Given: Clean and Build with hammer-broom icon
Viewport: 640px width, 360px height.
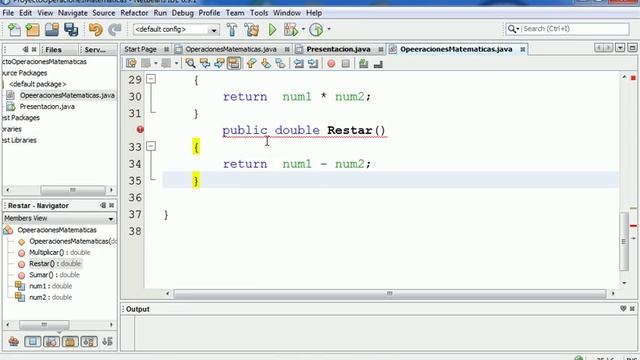Looking at the screenshot, I should pyautogui.click(x=252, y=30).
